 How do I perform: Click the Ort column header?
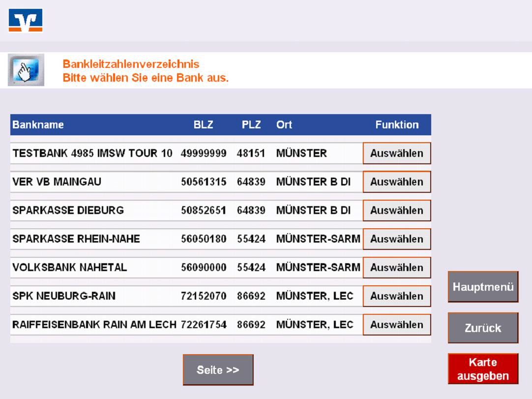click(284, 124)
